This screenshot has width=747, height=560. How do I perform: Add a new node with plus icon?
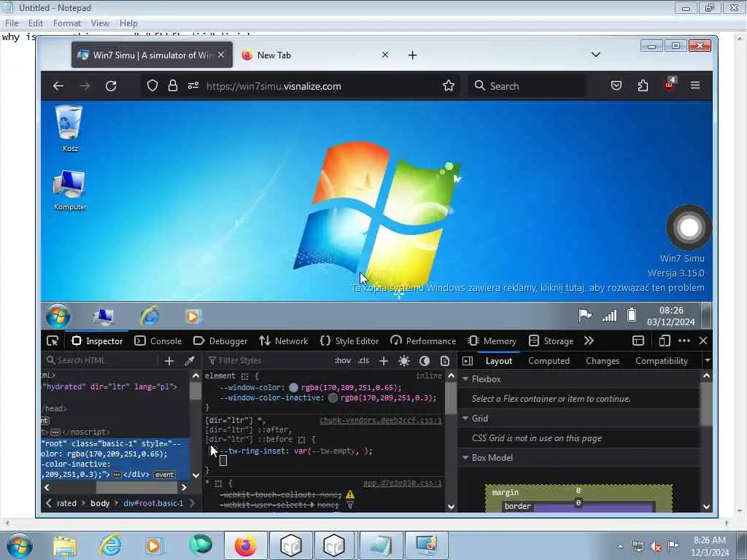[169, 361]
